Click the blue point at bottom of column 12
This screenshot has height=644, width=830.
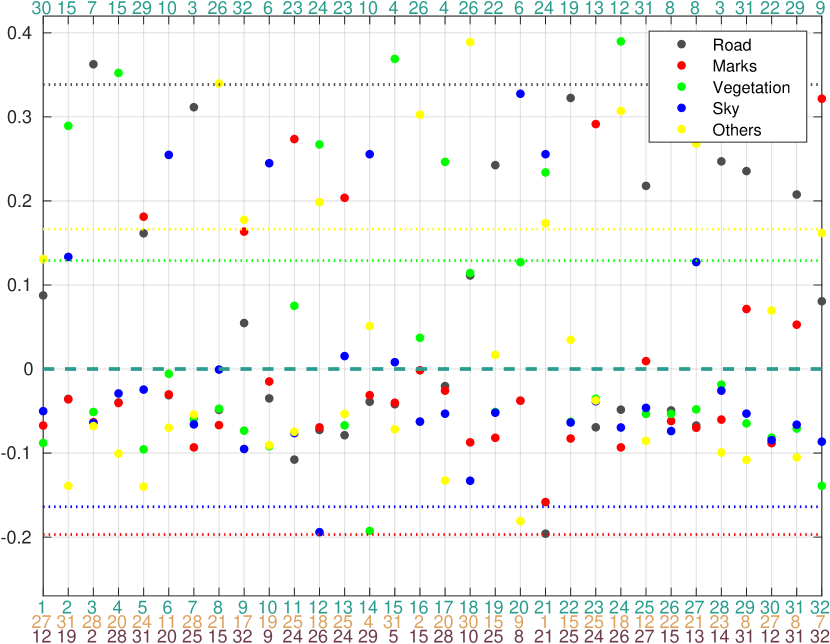point(319,532)
